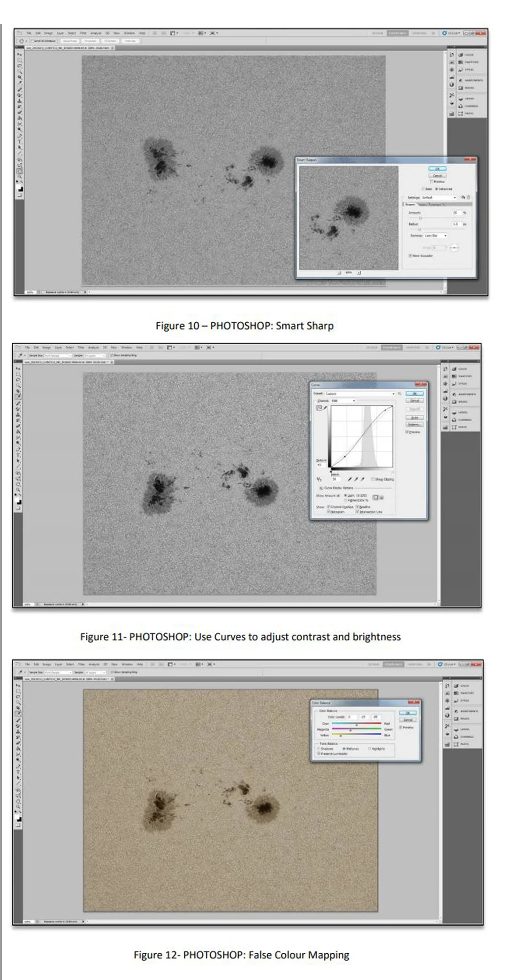Screen dimensions: 526x980
Task: Click the zoom-in button under Smart Sharpen preview
Action: (x=359, y=273)
